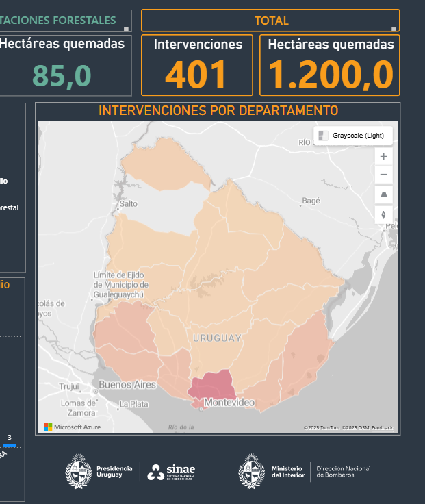Click the Intervenciones 401 card

(x=198, y=65)
